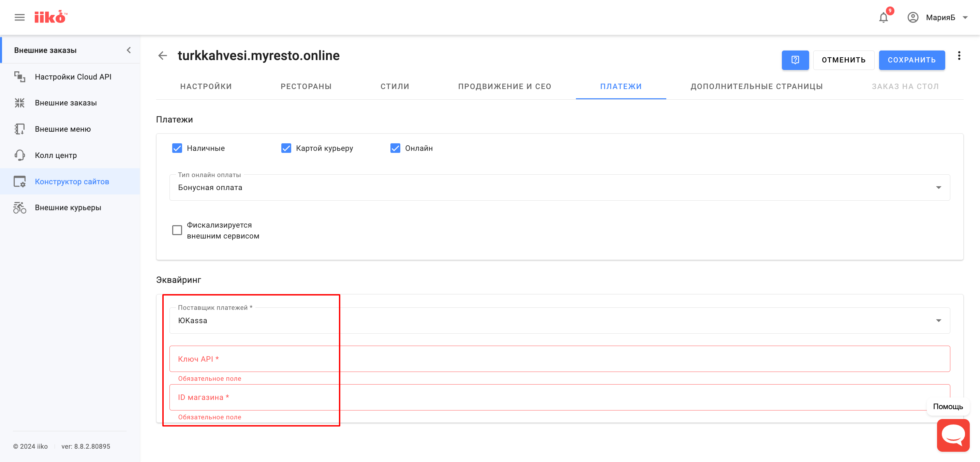980x462 pixels.
Task: Click the Настройки Cloud API icon
Action: tap(19, 77)
